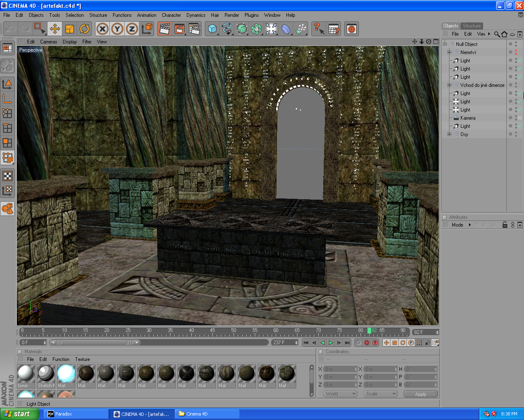Screen dimensions: 524x420
Task: Adjust the current frame 82 F stepper
Action: [437, 332]
